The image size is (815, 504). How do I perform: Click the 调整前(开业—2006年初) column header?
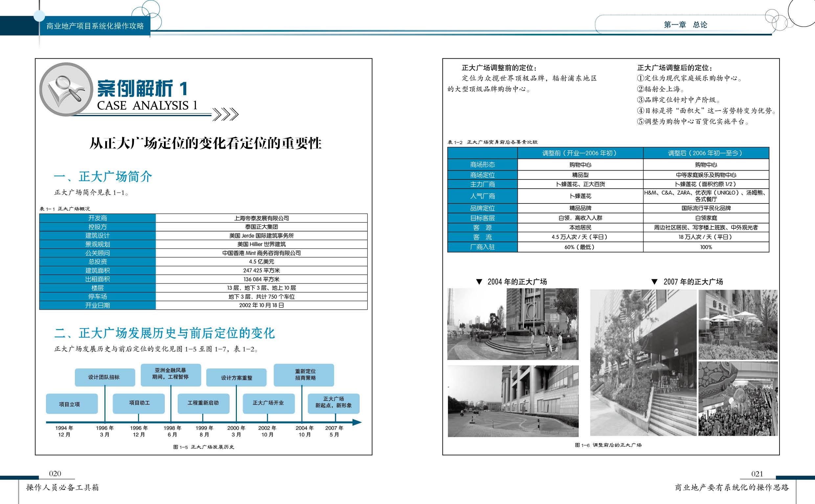580,153
